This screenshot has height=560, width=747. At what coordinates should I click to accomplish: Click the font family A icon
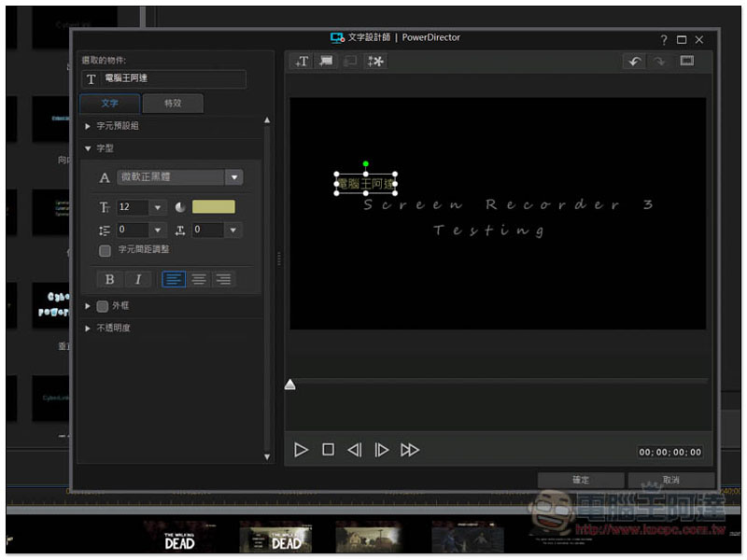[105, 178]
